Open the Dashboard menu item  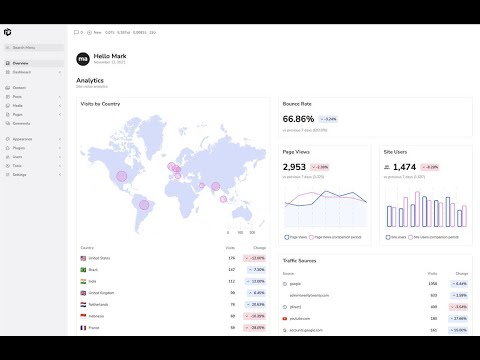click(x=34, y=72)
